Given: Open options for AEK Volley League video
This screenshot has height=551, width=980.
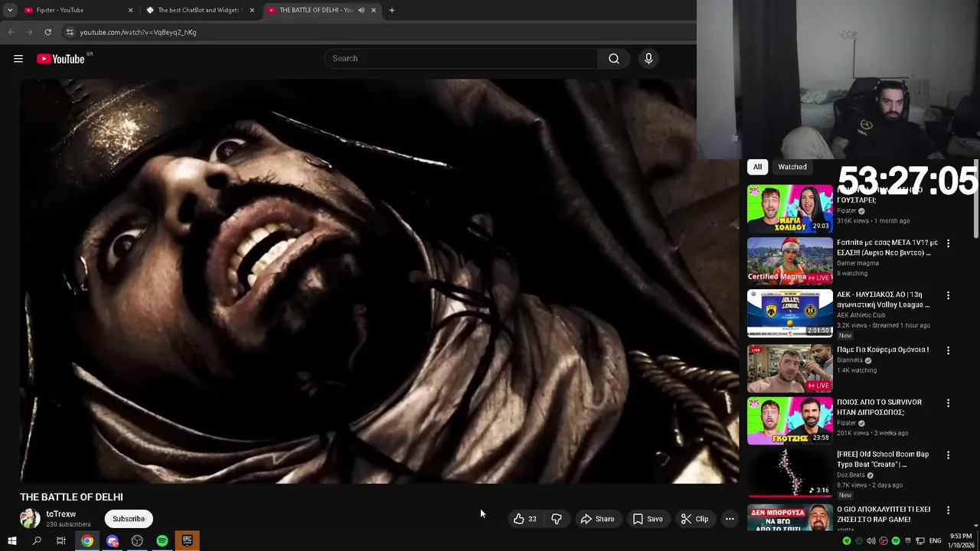Looking at the screenshot, I should click(948, 295).
